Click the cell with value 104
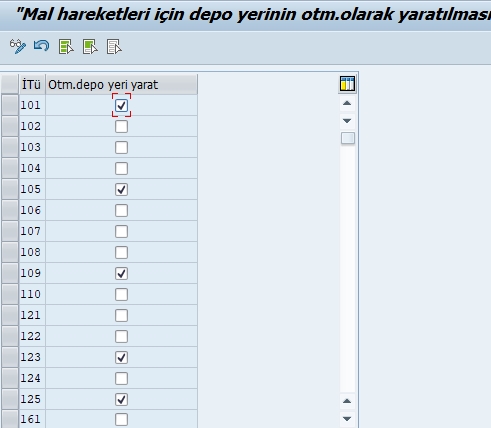491x428 pixels. click(x=32, y=168)
